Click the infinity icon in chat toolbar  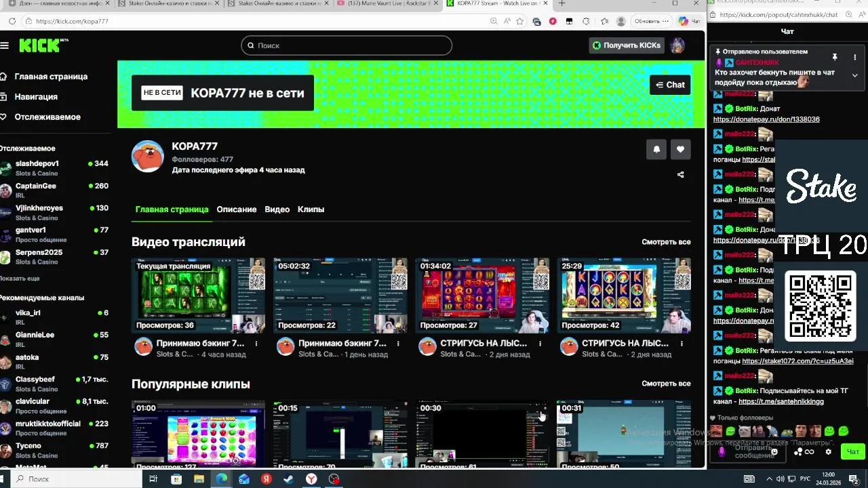click(809, 452)
